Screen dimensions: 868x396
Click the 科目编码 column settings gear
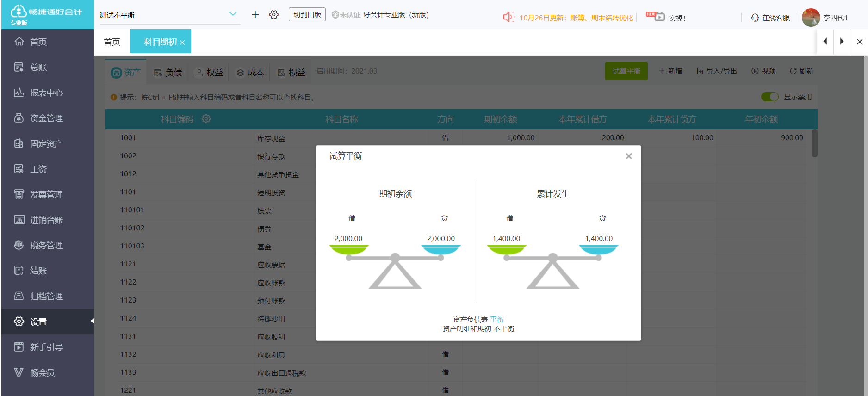(206, 119)
